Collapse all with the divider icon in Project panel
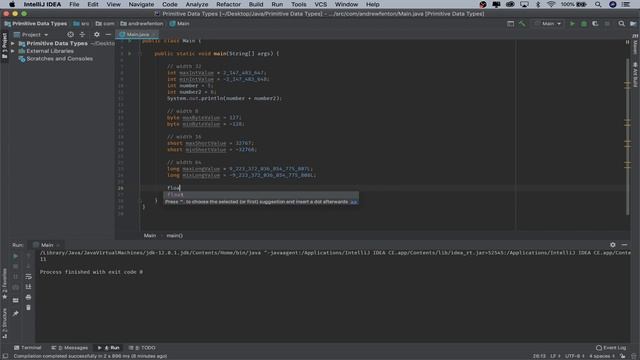 click(82, 35)
